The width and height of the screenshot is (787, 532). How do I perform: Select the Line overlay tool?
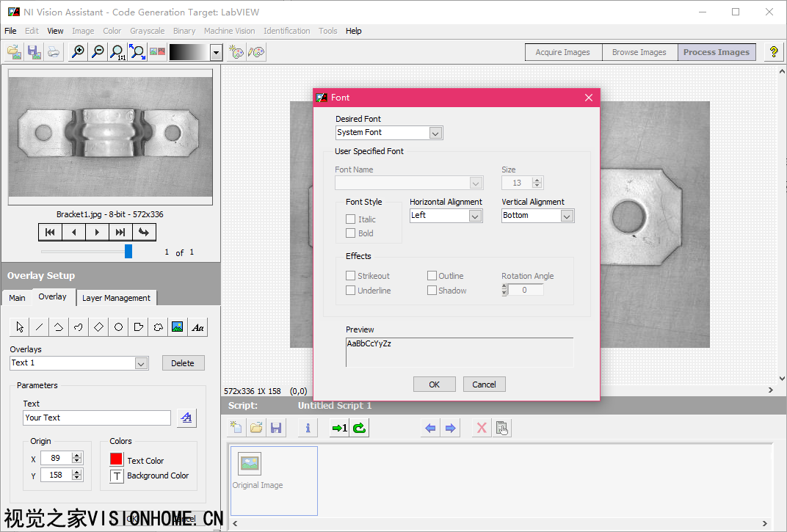40,327
